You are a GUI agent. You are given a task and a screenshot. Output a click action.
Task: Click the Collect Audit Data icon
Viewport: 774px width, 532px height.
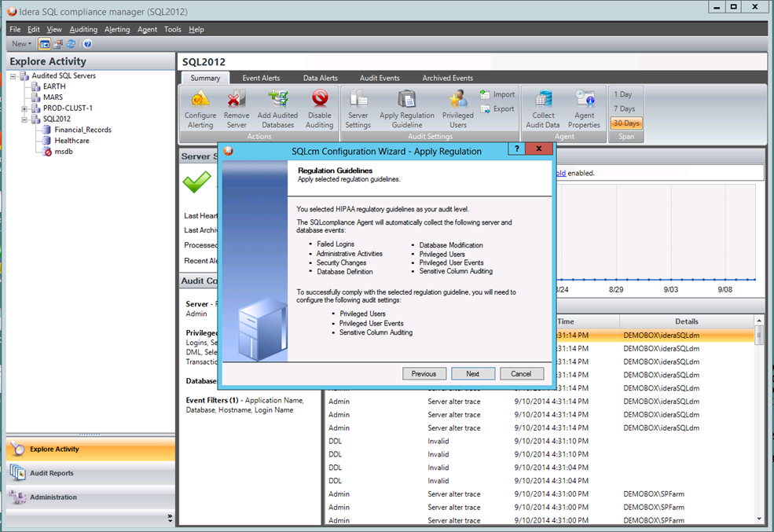(543, 100)
